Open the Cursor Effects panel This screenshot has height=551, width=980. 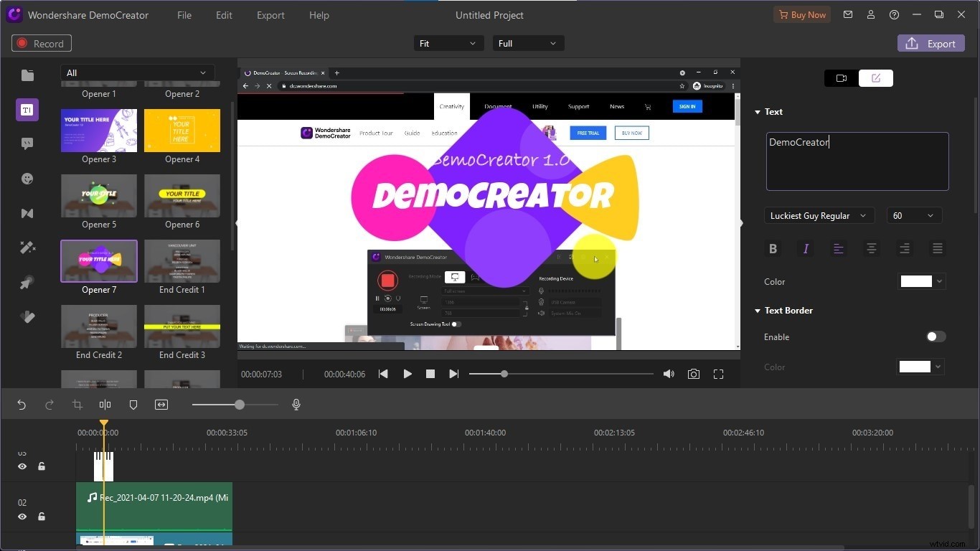pos(27,282)
